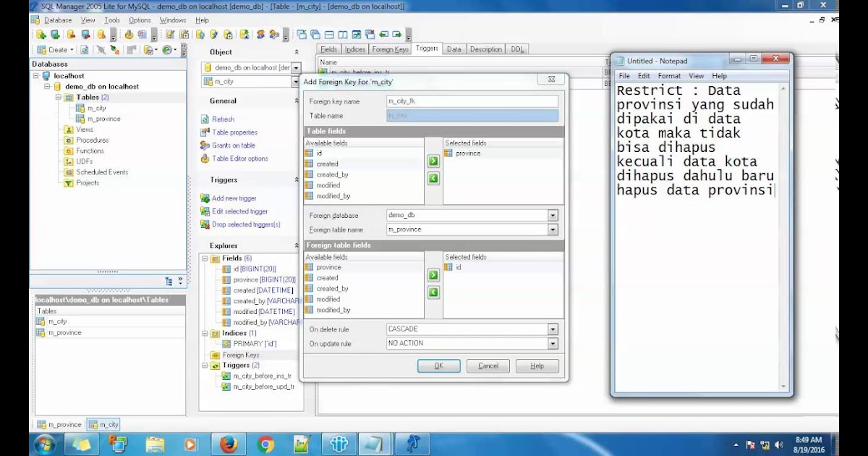Click the Grants on table link
The width and height of the screenshot is (868, 456).
(x=234, y=145)
